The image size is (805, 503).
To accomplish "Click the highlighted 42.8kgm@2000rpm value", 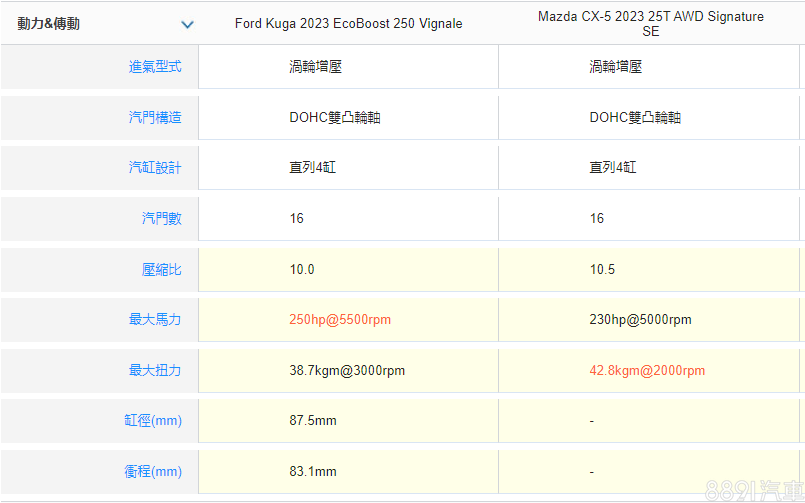I will click(647, 370).
